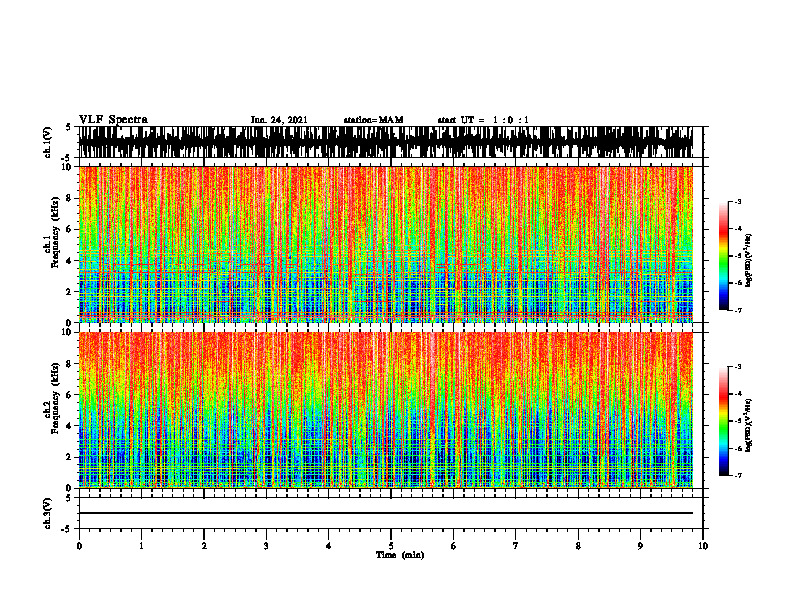Select the "Time (min)" axis label
The image size is (792, 612).
tap(400, 555)
